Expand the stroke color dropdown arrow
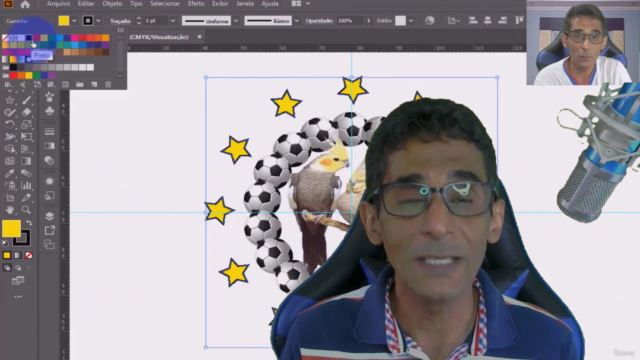 click(98, 21)
